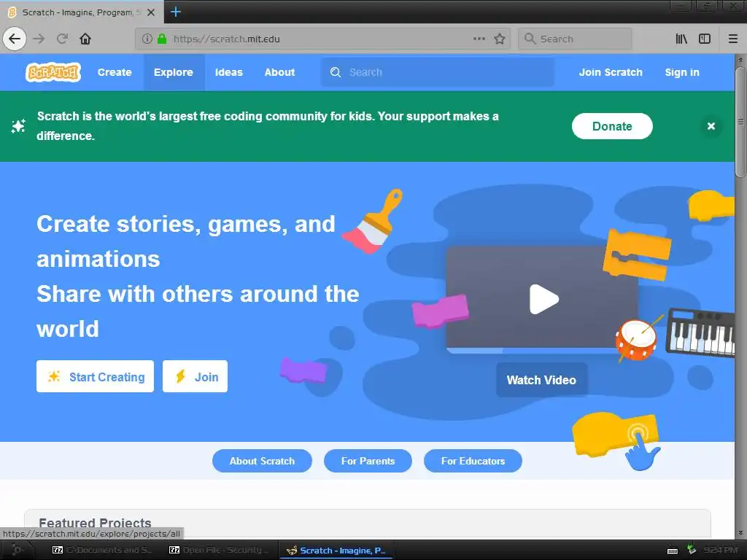Open the browser home page icon
Screen dimensions: 747x560
(85, 39)
